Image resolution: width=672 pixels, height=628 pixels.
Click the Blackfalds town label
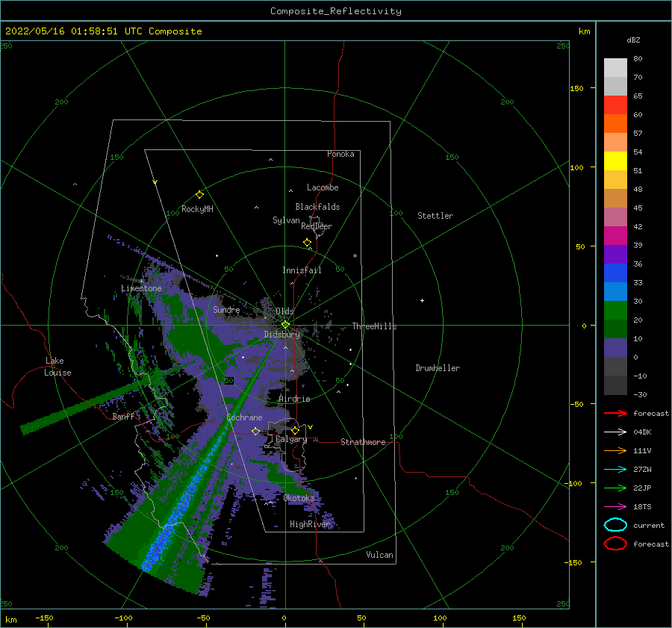click(317, 207)
